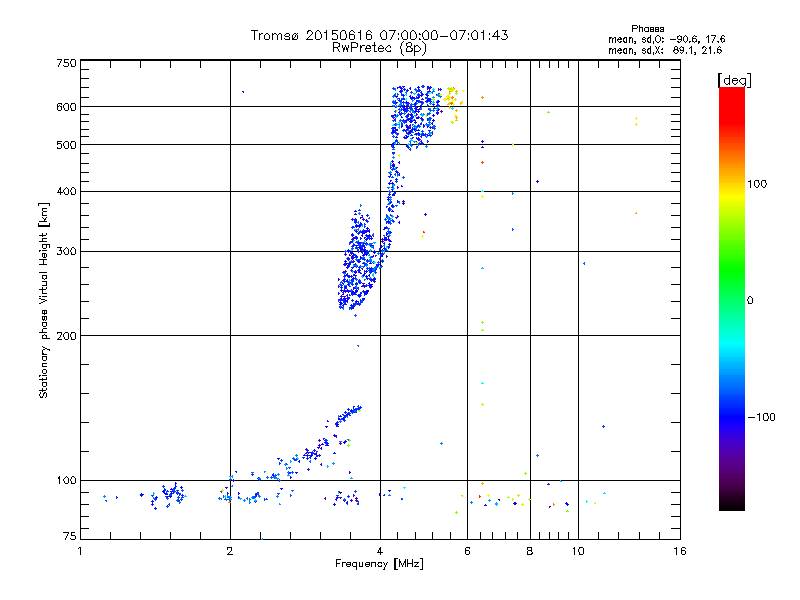
Task: Click the colorbar tick label '100'
Action: coord(757,184)
